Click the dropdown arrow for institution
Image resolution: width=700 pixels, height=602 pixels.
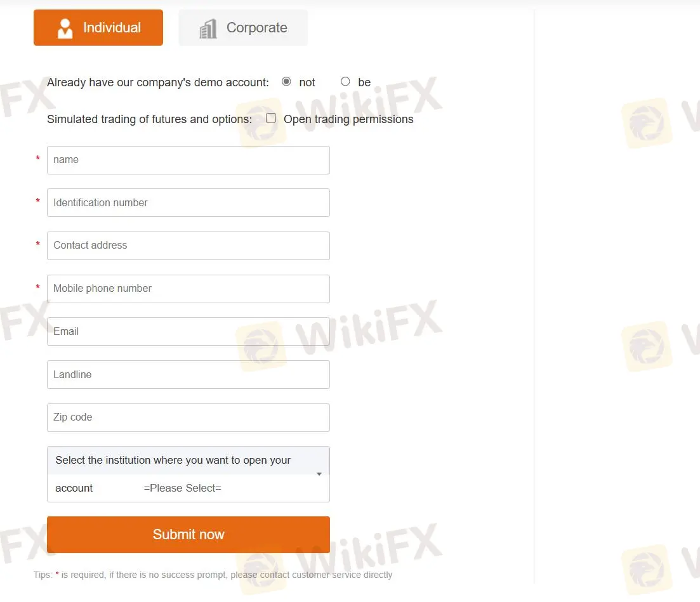tap(319, 474)
